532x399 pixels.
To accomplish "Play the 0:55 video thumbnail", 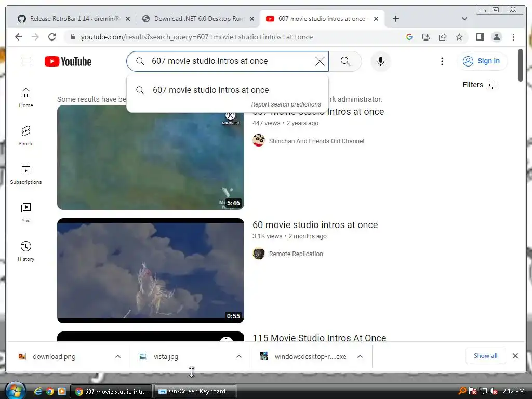I will click(x=151, y=270).
